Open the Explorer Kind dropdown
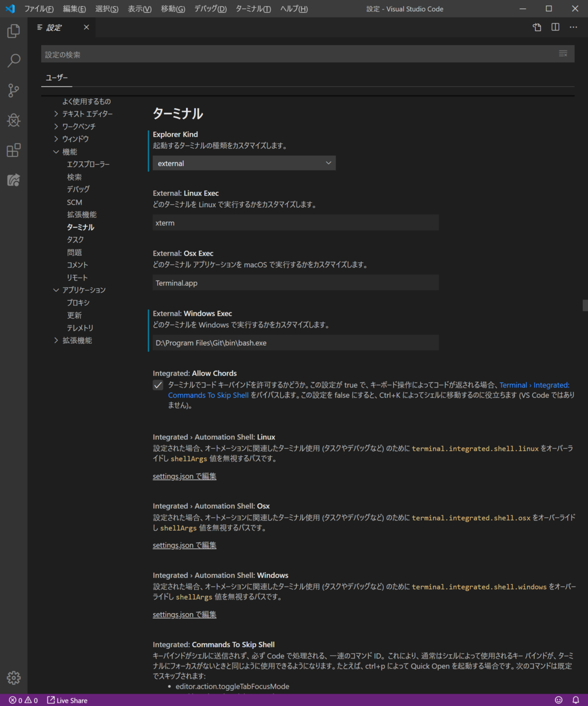 point(244,164)
